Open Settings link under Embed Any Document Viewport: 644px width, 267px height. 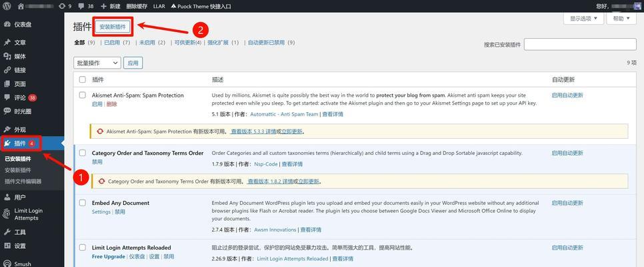(101, 212)
